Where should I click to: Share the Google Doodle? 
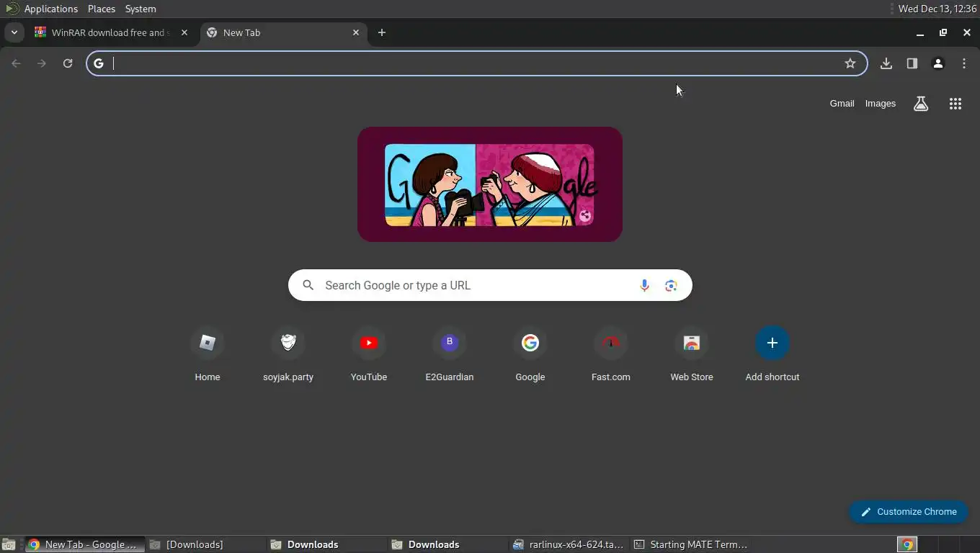pos(585,215)
